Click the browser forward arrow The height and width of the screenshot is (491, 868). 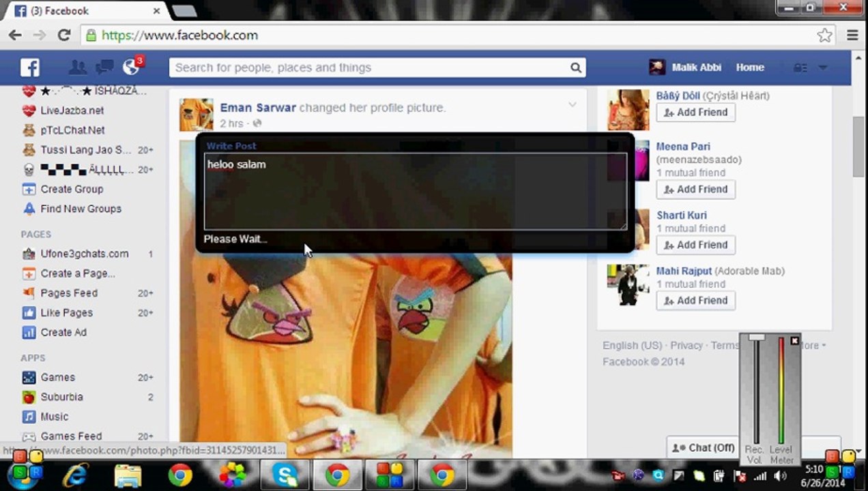[40, 35]
